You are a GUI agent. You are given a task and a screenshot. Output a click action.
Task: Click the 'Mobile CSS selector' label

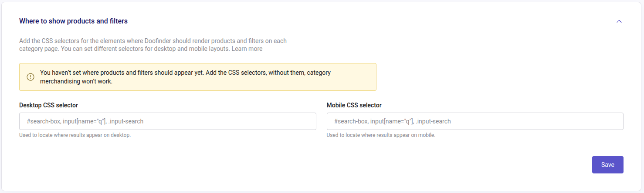click(x=354, y=105)
